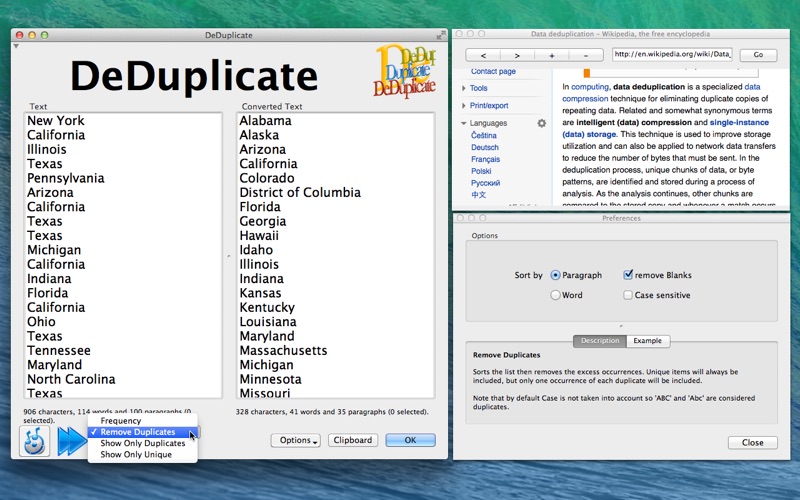Click New York in the Text list

56,121
